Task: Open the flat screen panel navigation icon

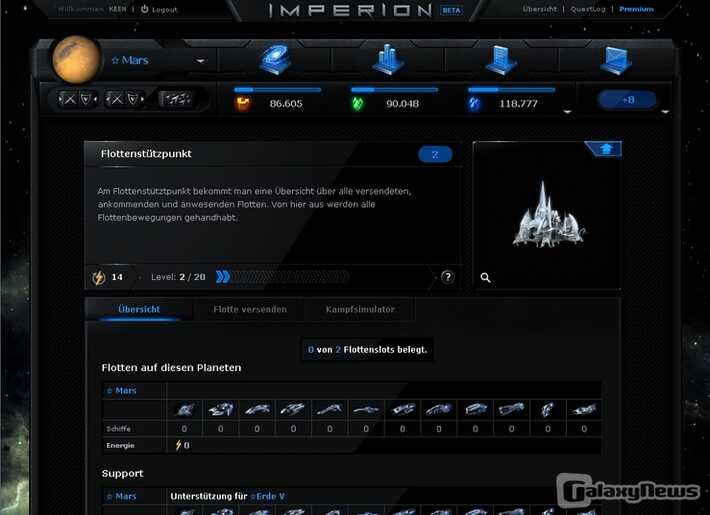Action: (x=615, y=60)
